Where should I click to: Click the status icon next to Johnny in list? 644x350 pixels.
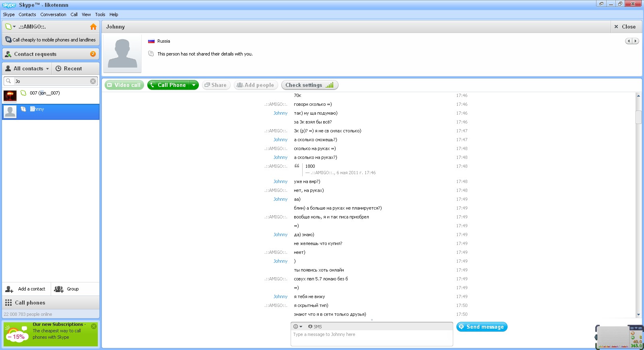pos(23,109)
